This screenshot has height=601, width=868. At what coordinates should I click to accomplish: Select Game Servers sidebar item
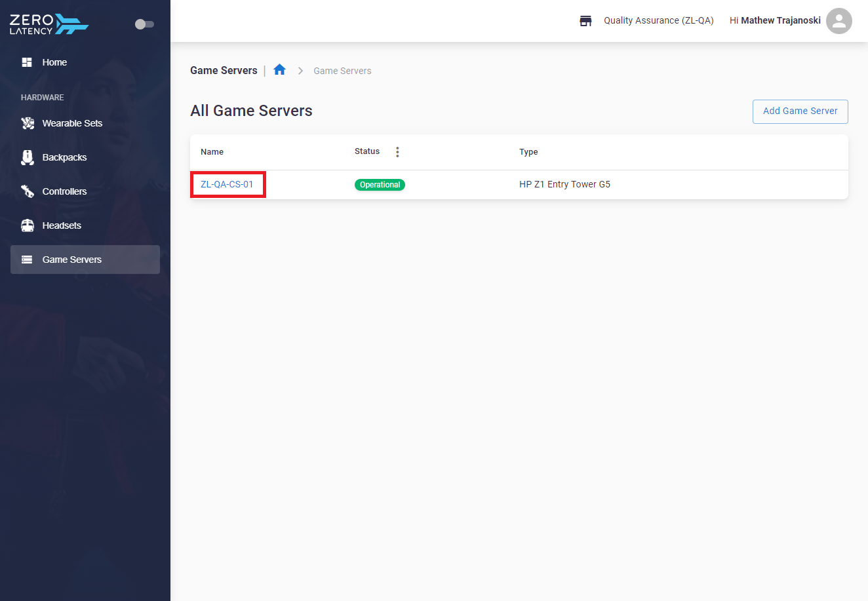coord(85,260)
